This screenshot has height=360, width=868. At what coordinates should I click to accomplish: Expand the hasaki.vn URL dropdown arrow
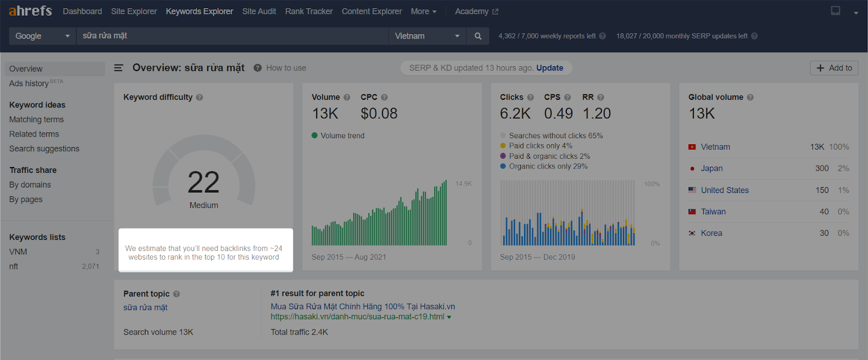tap(449, 317)
